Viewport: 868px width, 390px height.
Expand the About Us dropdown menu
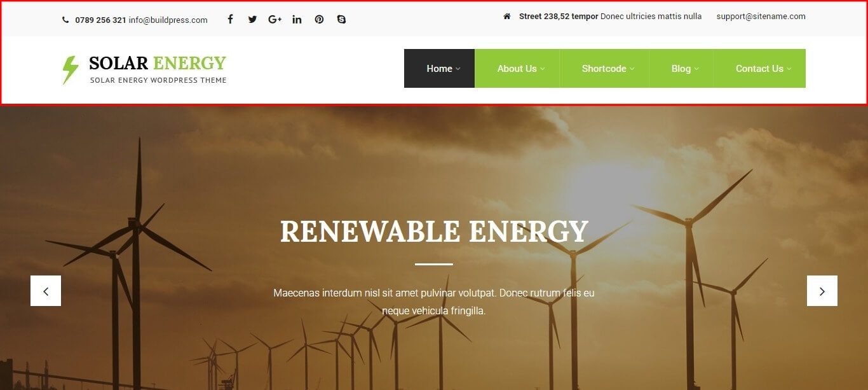tap(520, 69)
